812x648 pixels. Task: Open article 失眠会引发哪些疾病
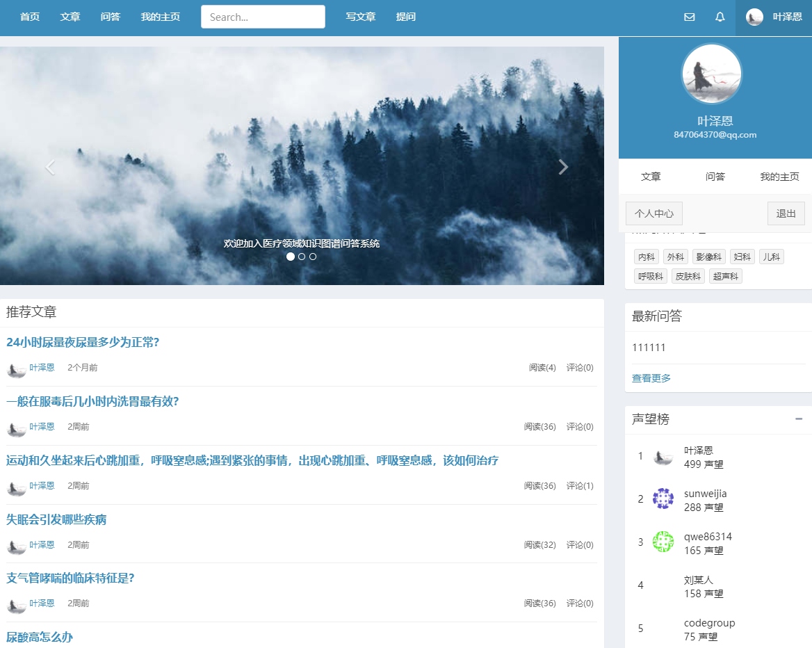(56, 519)
